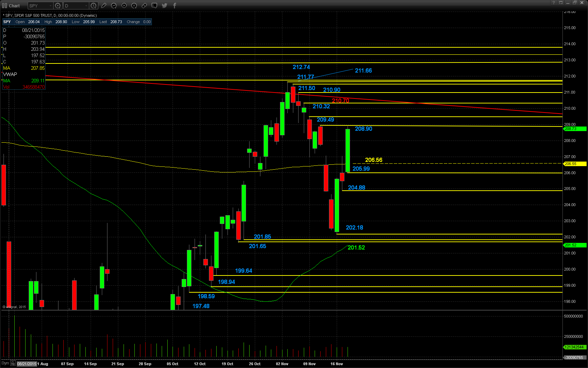The image size is (588, 368).
Task: Open the symbol settings gear icon
Action: pos(58,6)
